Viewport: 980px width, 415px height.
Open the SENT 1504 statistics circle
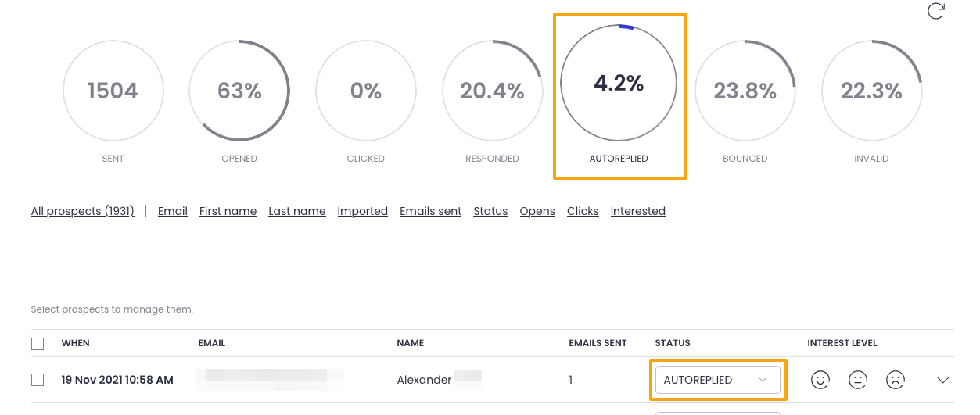[x=113, y=91]
